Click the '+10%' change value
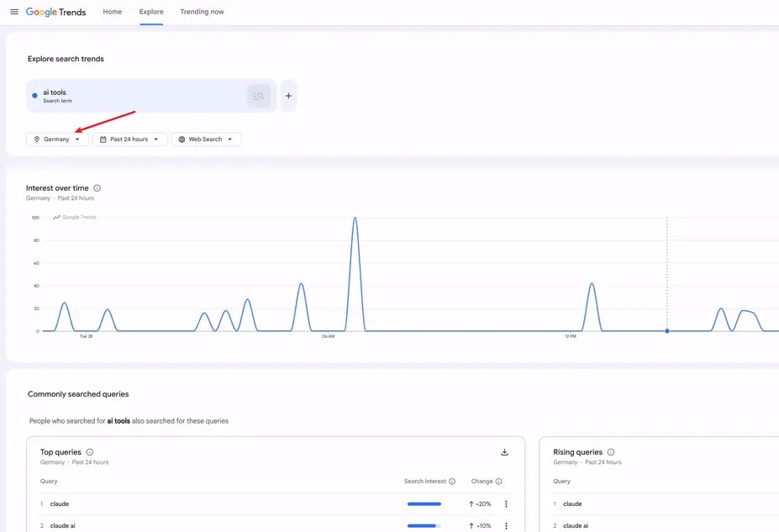This screenshot has height=532, width=779. tap(480, 525)
